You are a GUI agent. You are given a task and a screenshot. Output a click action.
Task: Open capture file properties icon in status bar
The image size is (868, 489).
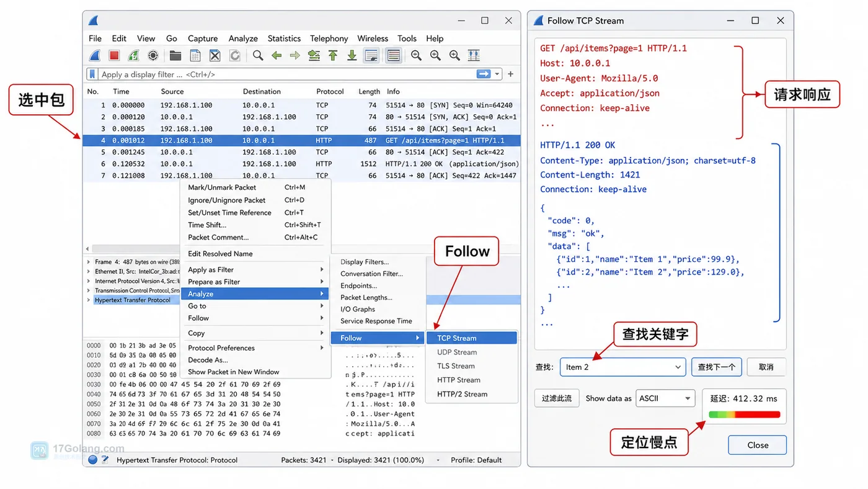pos(105,460)
